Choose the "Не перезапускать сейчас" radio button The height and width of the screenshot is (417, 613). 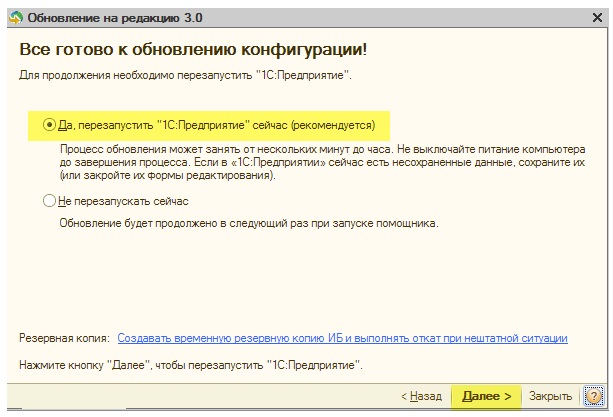[x=49, y=201]
